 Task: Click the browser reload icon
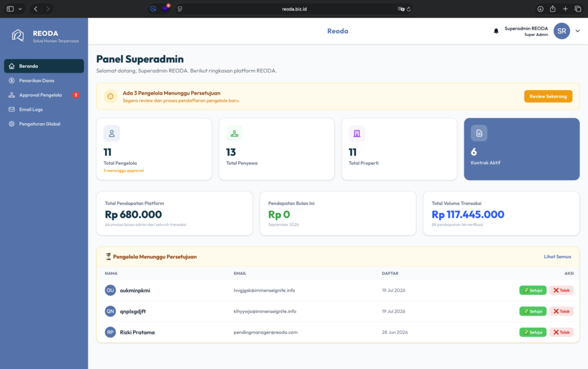point(409,9)
